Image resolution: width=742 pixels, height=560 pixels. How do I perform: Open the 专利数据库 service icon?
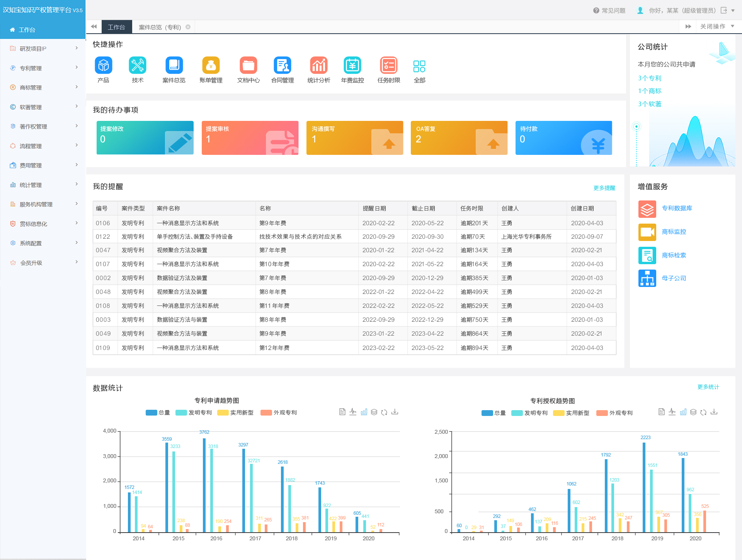point(647,209)
